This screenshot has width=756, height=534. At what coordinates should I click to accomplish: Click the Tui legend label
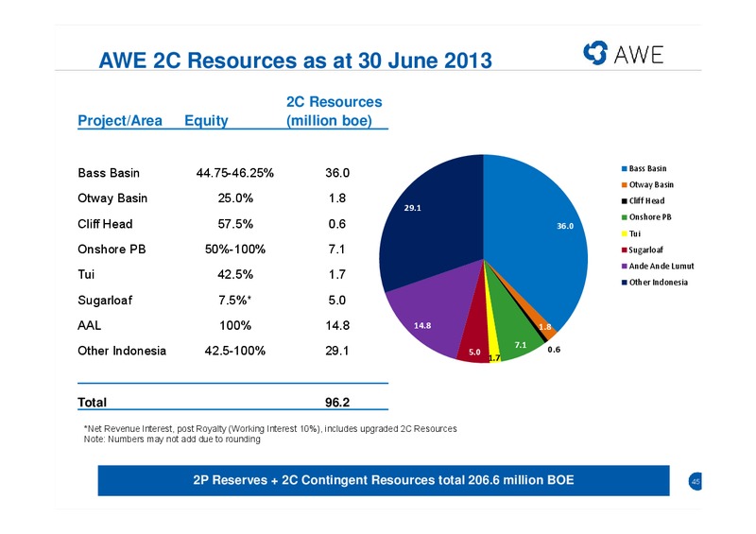[x=635, y=234]
